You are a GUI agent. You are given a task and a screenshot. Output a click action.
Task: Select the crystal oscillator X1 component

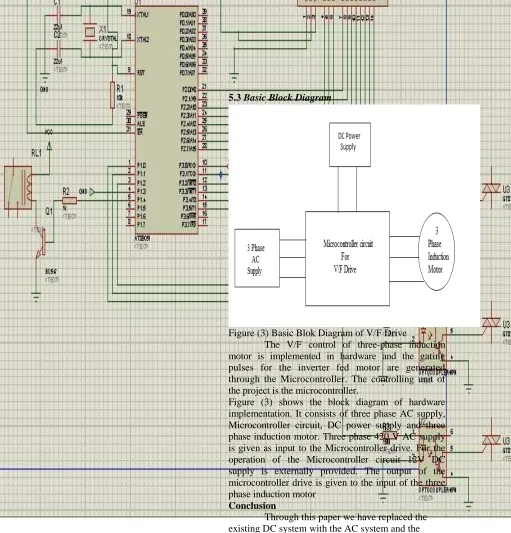pos(90,32)
